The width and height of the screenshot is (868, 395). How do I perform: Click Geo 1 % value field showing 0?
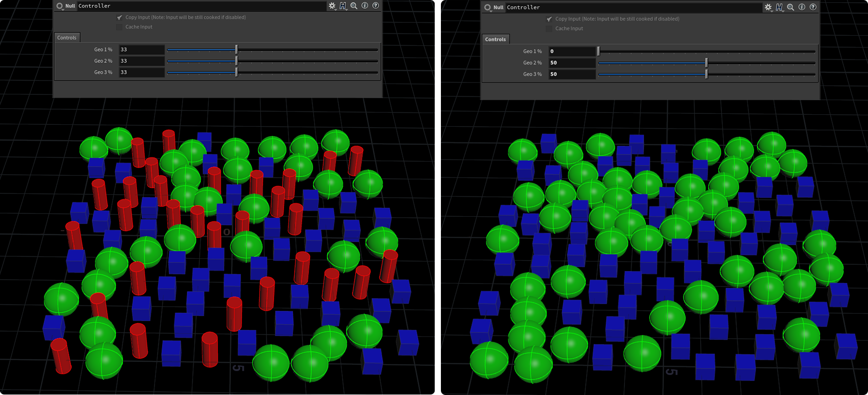572,51
